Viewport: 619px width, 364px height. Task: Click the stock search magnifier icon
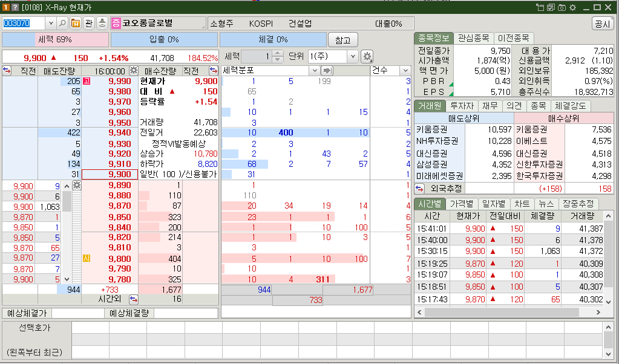(x=62, y=24)
